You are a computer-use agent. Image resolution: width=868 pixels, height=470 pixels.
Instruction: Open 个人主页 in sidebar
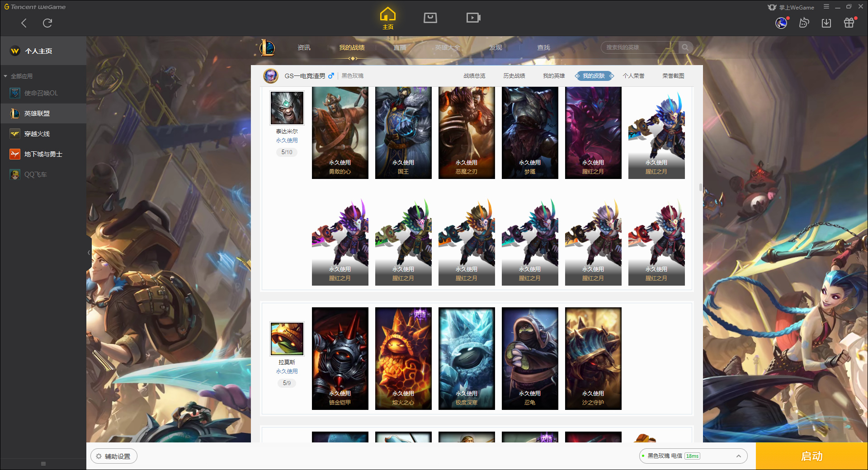pos(43,51)
